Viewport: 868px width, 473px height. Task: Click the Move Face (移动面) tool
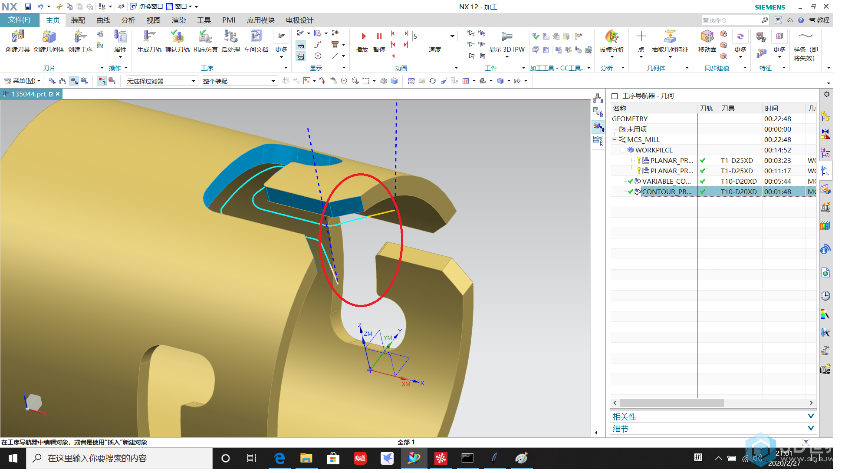(x=707, y=41)
